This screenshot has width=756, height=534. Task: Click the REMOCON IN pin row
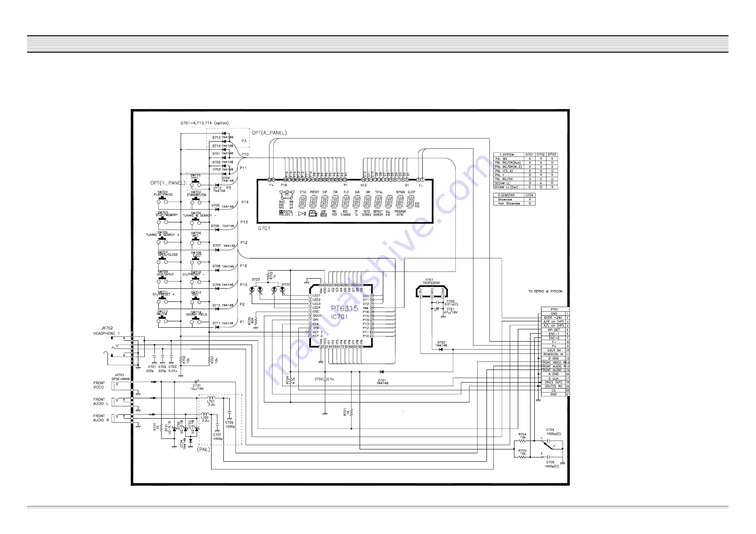555,354
